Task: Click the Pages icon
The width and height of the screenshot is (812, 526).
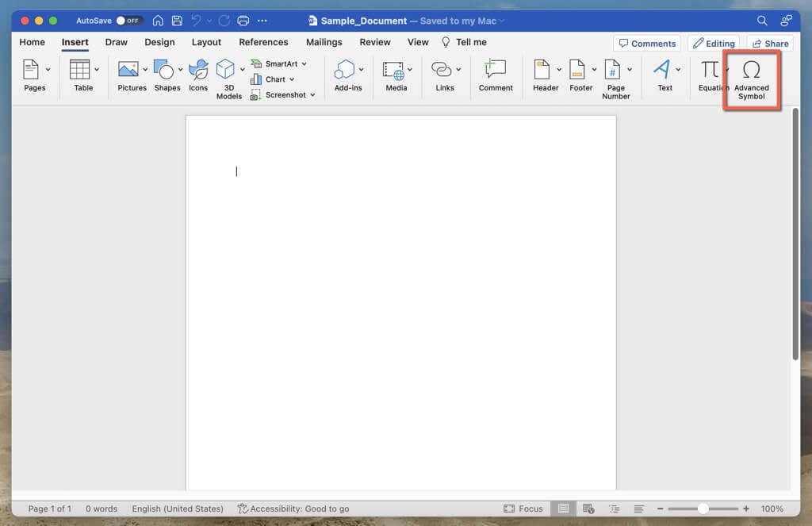Action: pyautogui.click(x=31, y=70)
